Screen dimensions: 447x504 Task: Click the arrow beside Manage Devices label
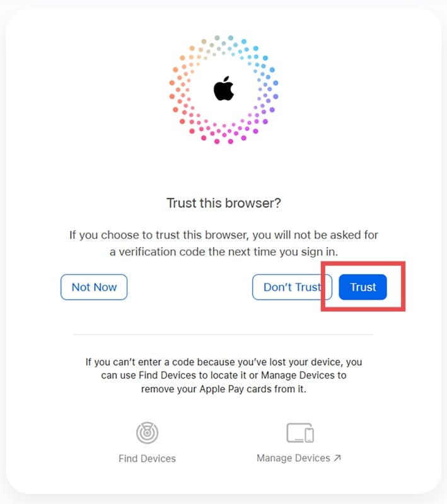[x=337, y=458]
